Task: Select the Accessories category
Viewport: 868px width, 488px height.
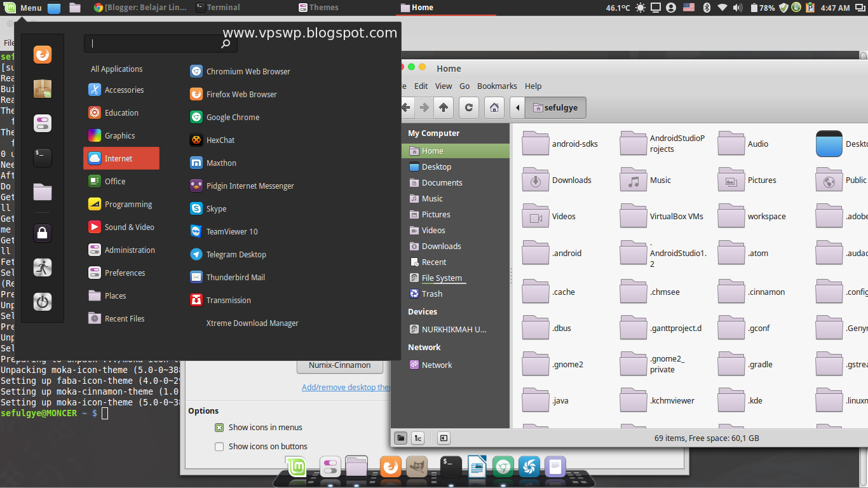Action: coord(121,90)
